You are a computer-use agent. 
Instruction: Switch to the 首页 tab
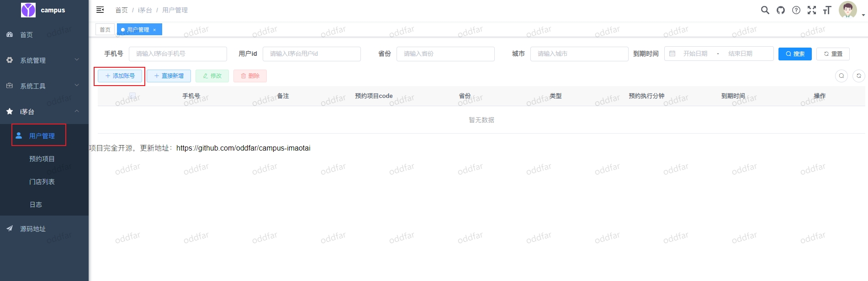click(x=105, y=30)
